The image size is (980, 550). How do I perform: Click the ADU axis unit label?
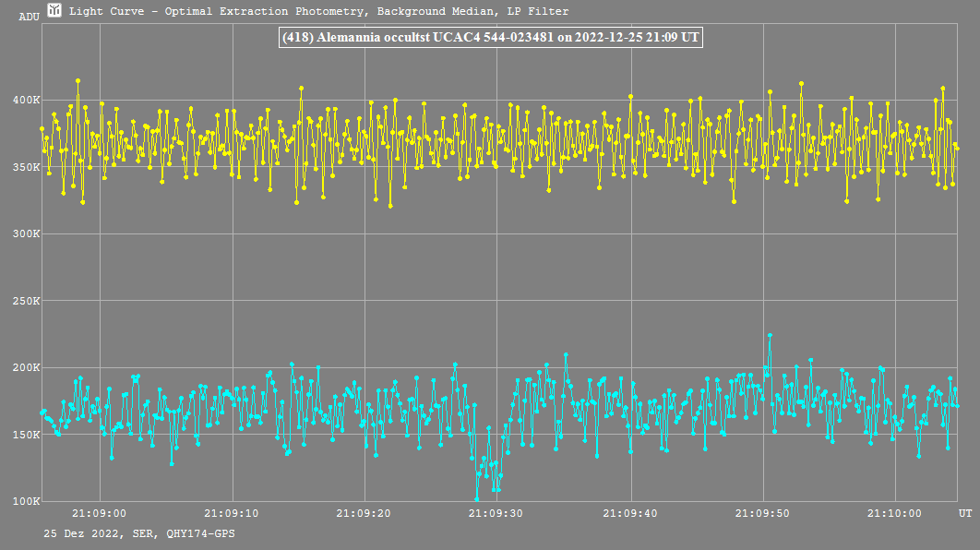coord(29,17)
